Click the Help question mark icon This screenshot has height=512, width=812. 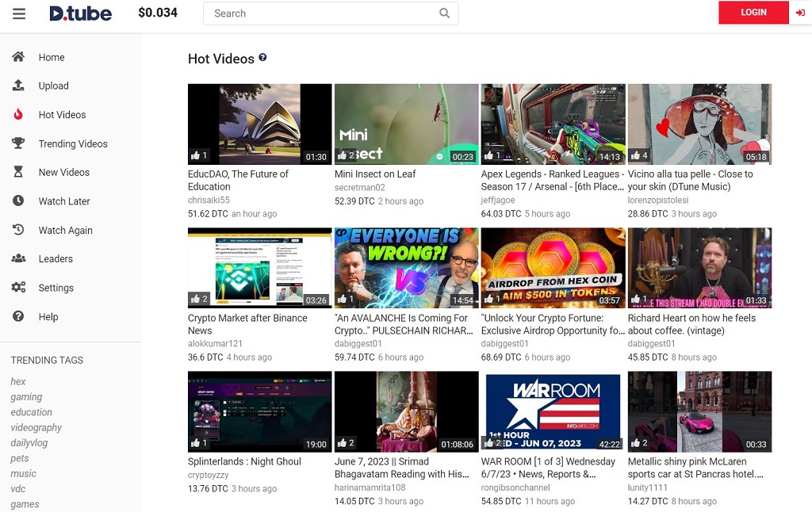[x=18, y=316]
